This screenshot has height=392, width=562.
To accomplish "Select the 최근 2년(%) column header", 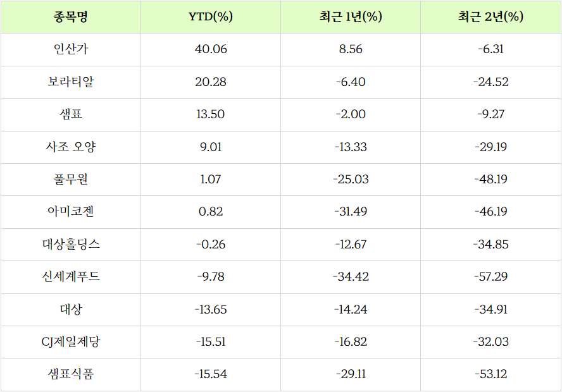I will (x=490, y=17).
